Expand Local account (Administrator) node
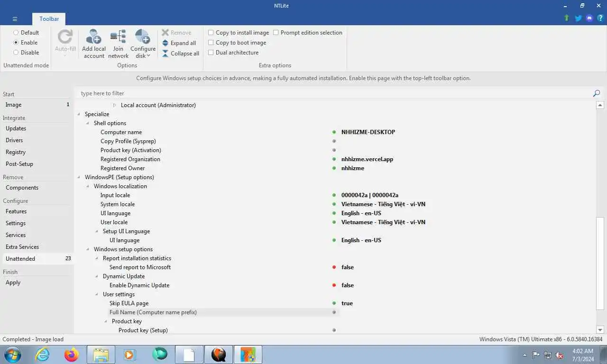This screenshot has width=607, height=364. [114, 105]
